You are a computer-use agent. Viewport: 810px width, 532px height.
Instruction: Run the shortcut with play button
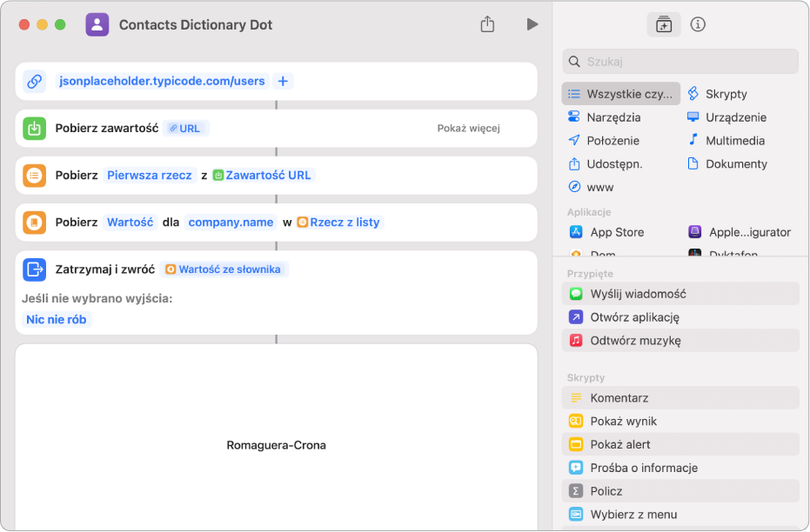(x=532, y=24)
